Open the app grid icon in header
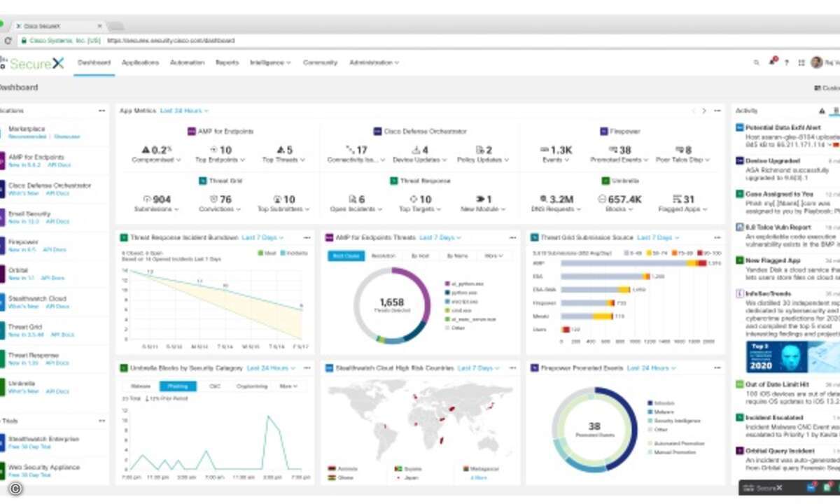Image resolution: width=840 pixels, height=504 pixels. point(801,63)
